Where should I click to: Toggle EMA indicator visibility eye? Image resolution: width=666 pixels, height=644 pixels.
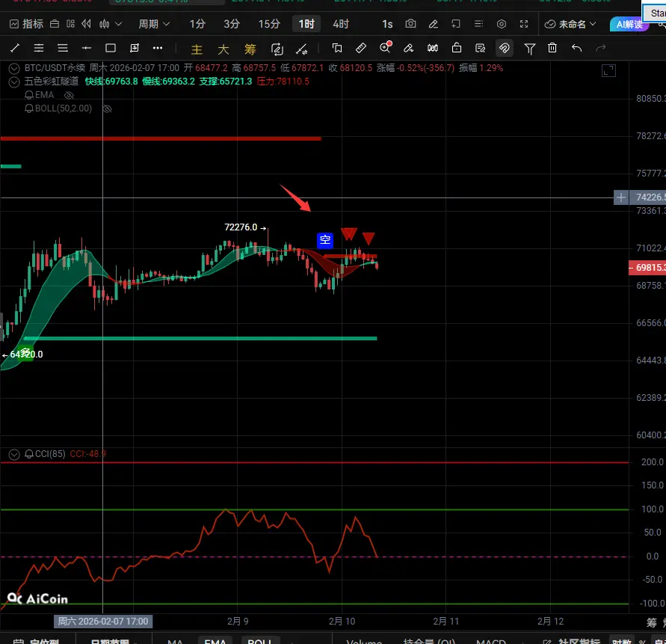point(69,95)
